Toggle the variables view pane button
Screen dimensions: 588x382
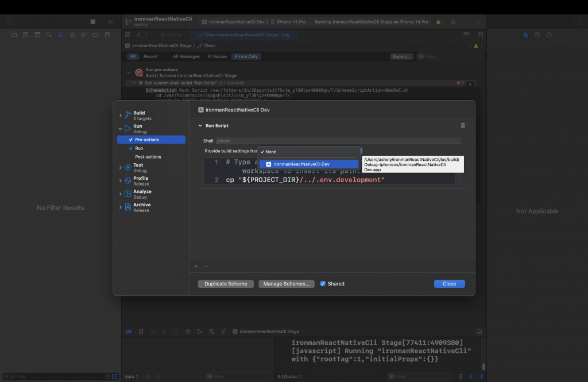pos(472,376)
